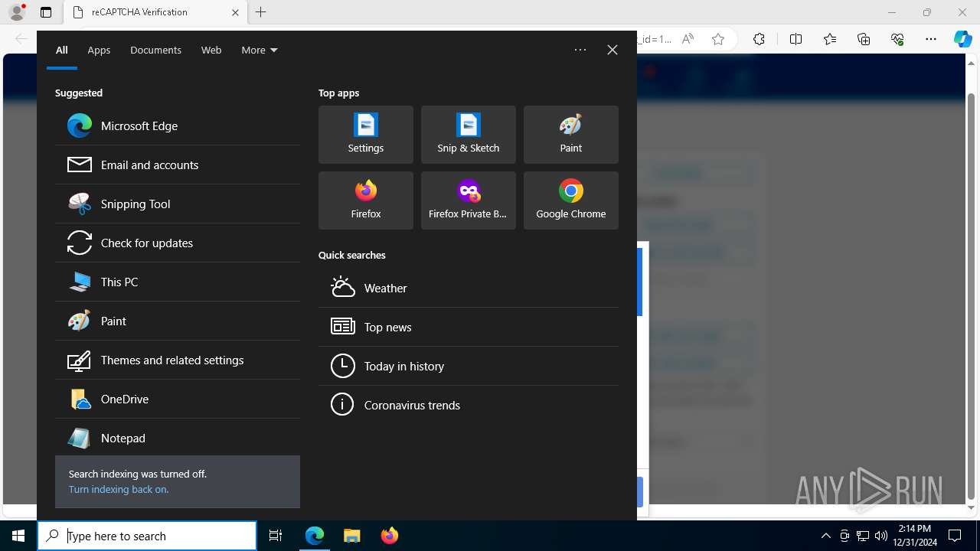Open Edge tab actions menu
The width and height of the screenshot is (980, 551).
pos(46,12)
